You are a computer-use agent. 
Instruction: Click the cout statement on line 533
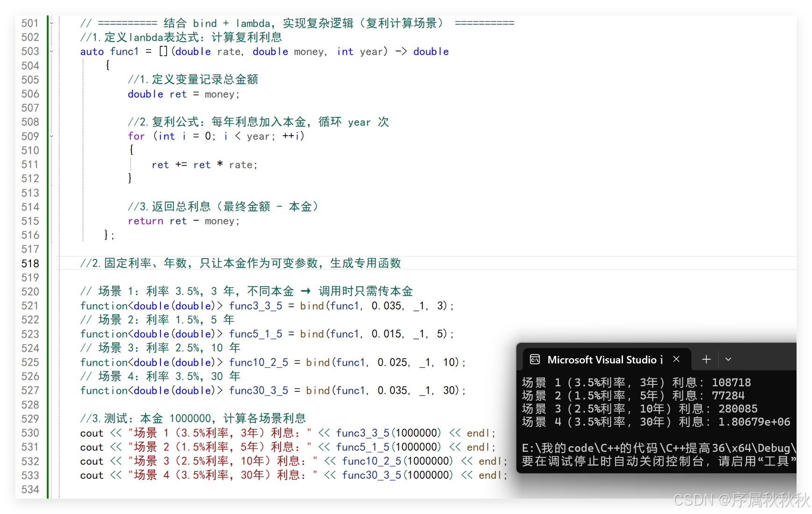click(294, 475)
